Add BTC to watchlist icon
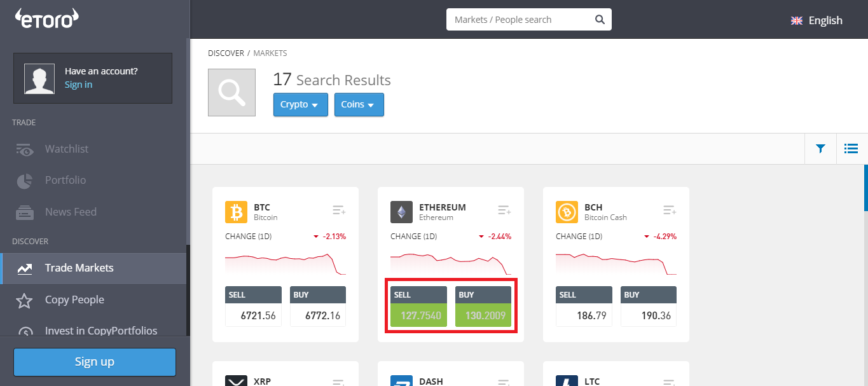 coord(339,210)
